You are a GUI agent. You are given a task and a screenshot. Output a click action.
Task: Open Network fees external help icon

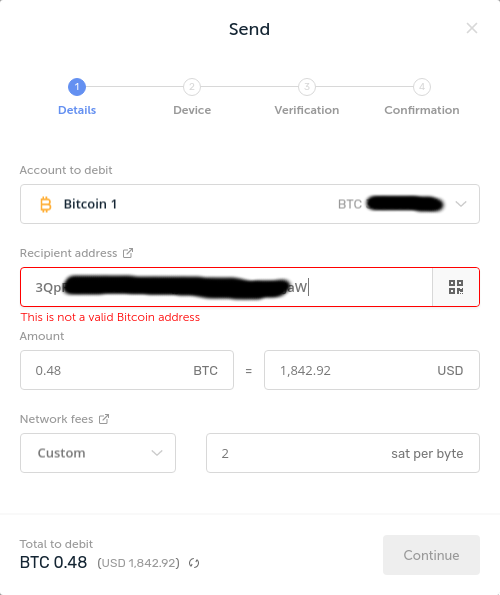click(104, 419)
